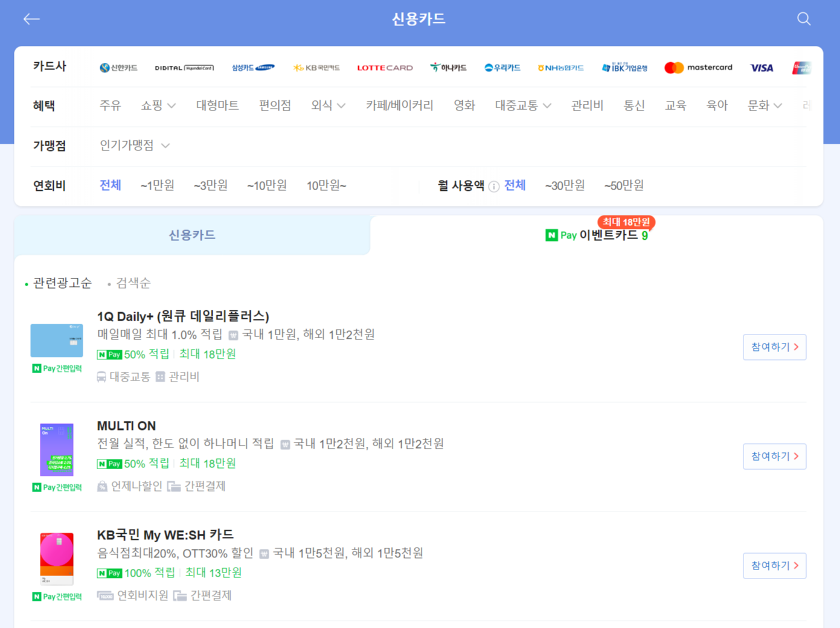The height and width of the screenshot is (628, 840).
Task: Filter by Woori Card logo
Action: [502, 68]
